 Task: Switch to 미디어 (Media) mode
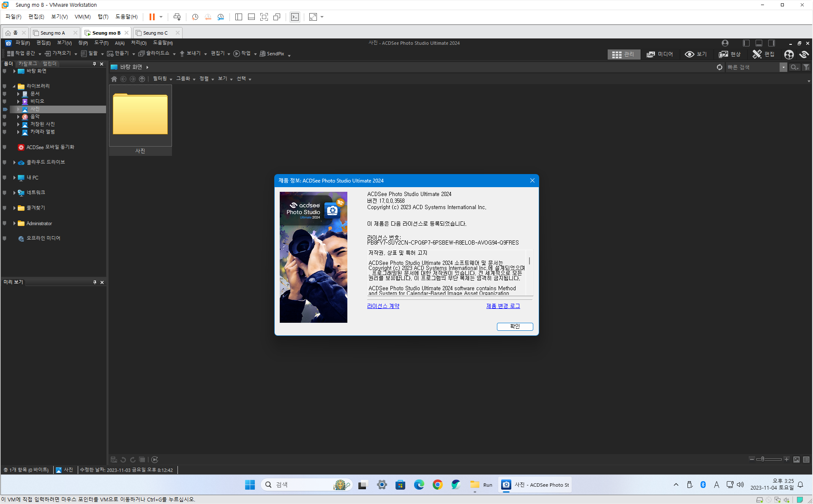660,54
